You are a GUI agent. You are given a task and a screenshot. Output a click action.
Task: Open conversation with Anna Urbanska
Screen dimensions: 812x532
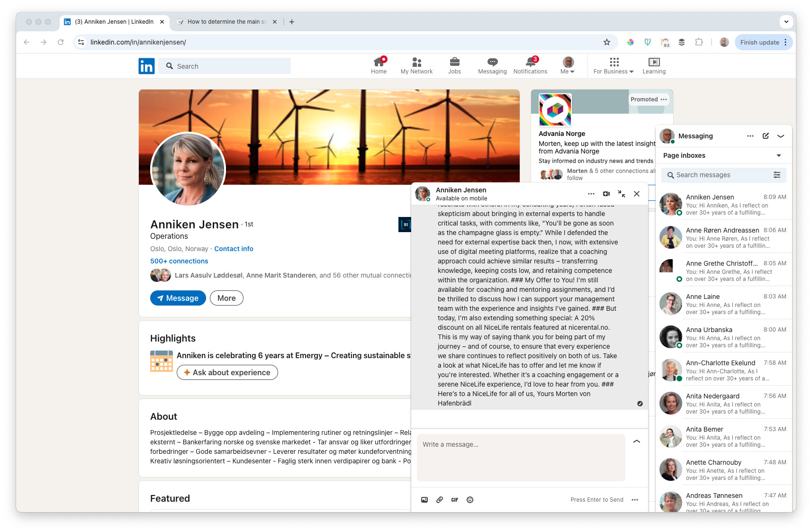[724, 336]
